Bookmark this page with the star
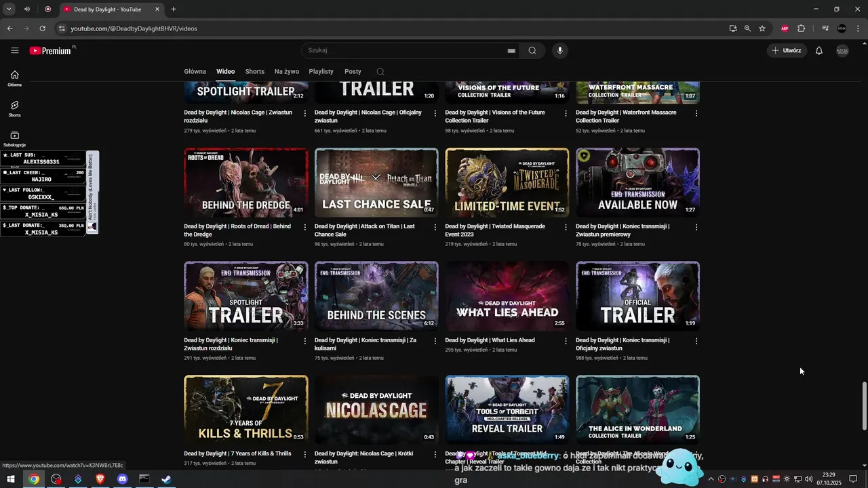The image size is (868, 488). tap(762, 28)
